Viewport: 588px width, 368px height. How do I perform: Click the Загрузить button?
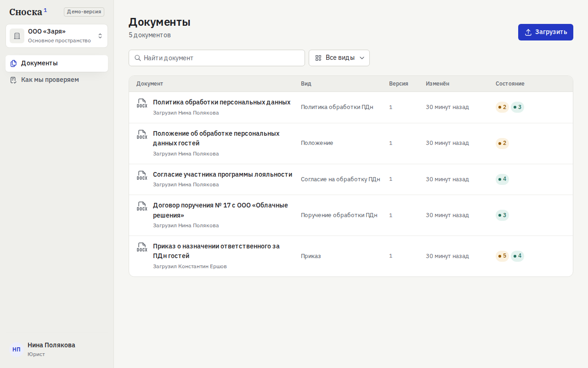546,32
